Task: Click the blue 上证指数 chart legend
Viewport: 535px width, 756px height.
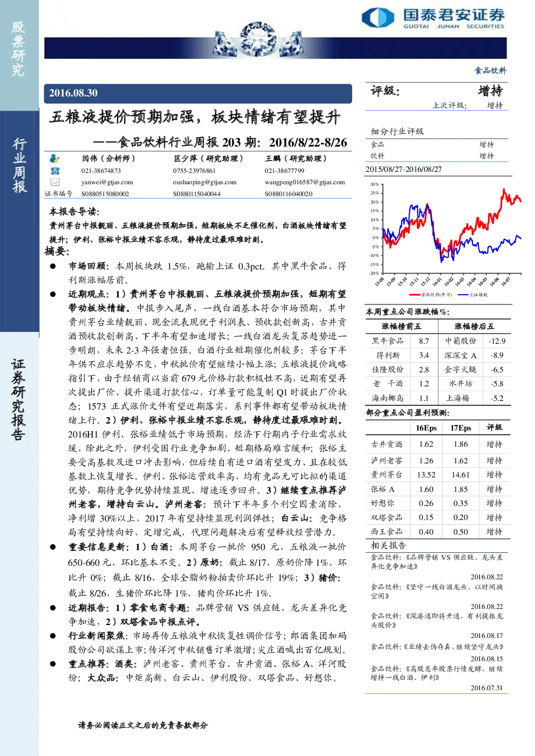Action: 472,295
